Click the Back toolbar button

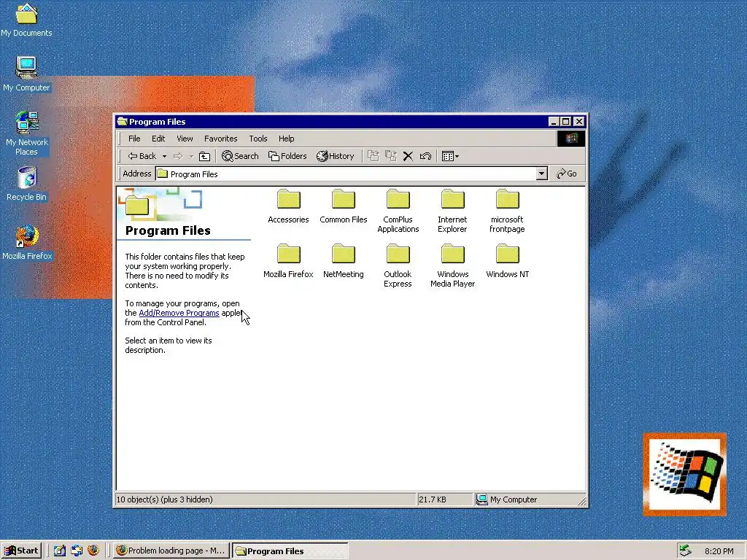click(x=142, y=156)
